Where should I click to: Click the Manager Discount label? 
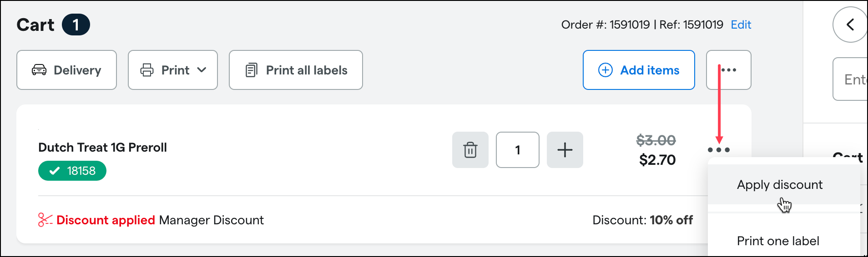(211, 220)
